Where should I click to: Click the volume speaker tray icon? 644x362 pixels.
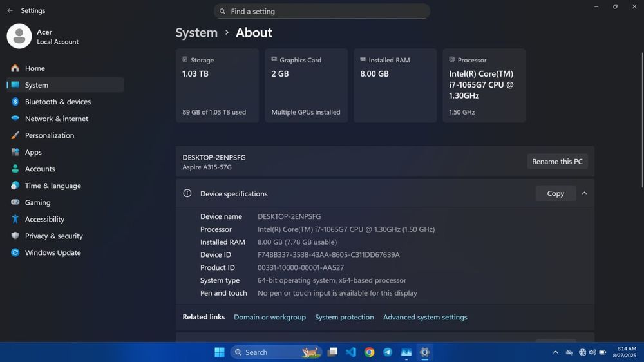[x=592, y=352]
